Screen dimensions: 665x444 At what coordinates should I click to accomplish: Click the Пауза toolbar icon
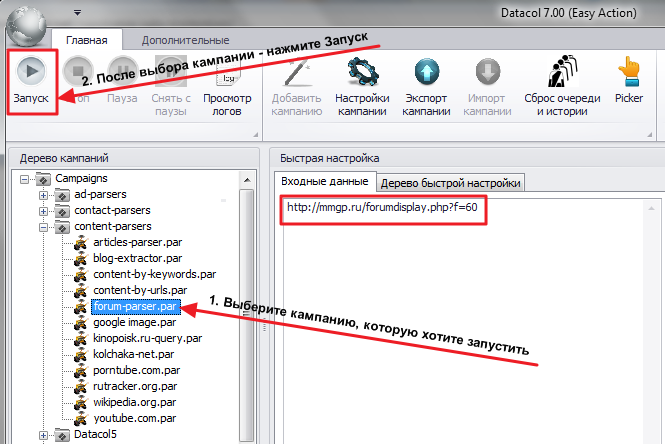pos(122,71)
